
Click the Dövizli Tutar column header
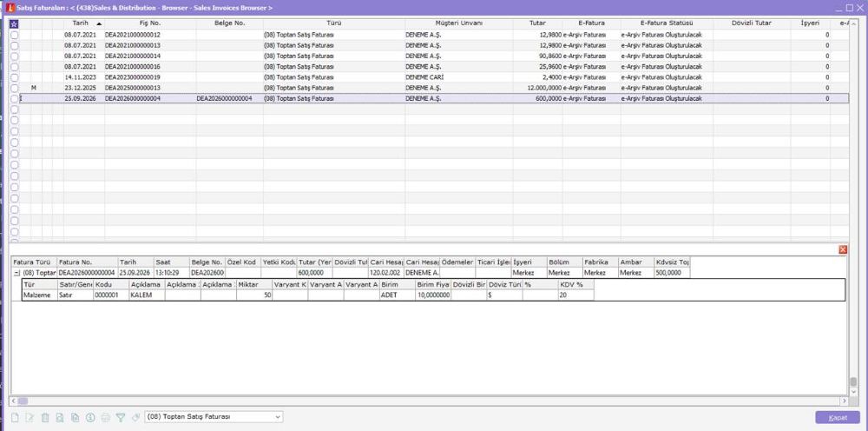[x=752, y=23]
